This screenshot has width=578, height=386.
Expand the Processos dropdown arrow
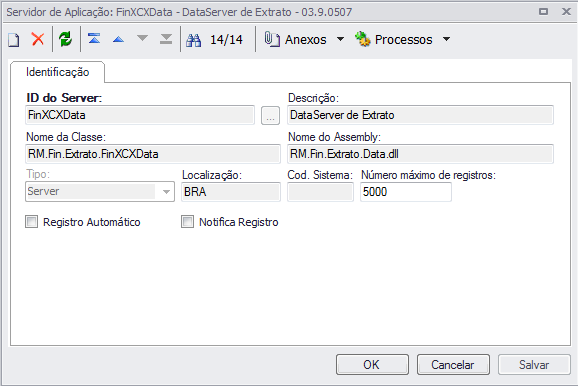click(446, 39)
